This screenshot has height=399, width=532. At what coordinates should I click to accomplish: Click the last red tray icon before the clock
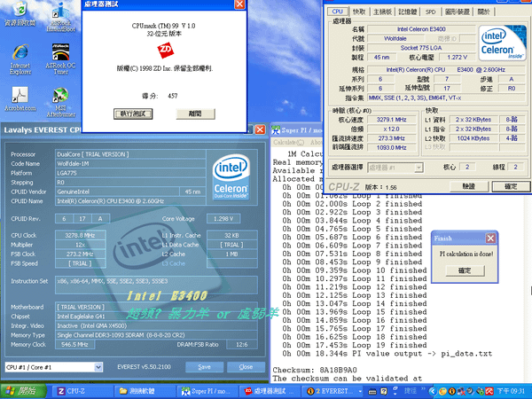489,391
